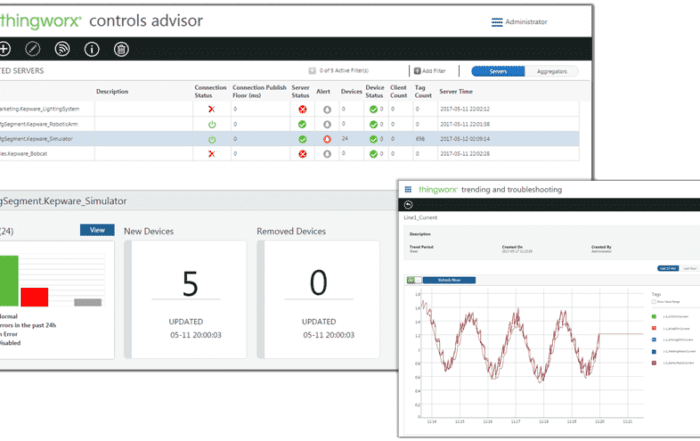700x441 pixels.
Task: Click grey alert bell for Kepware_RoboticArm
Action: (x=327, y=125)
